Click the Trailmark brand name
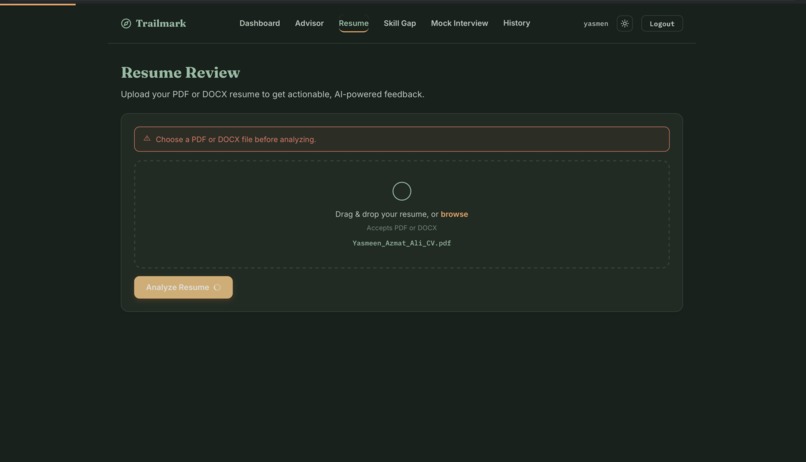Viewport: 806px width, 462px height. 161,24
